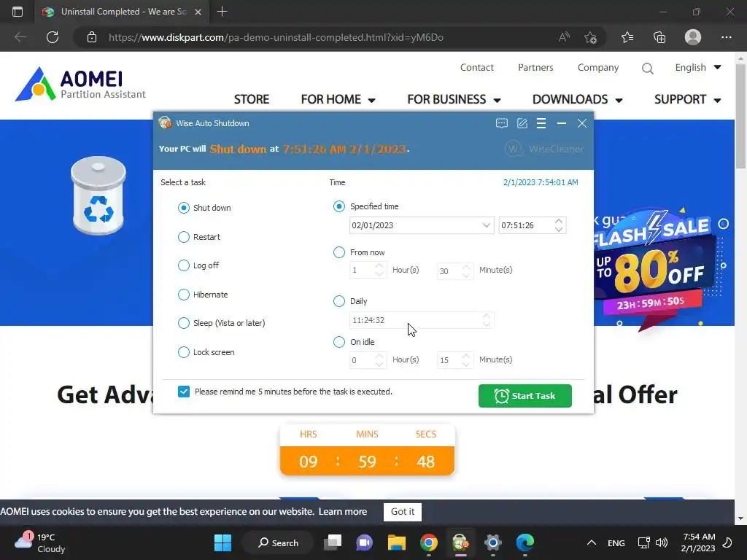This screenshot has height=560, width=747.
Task: Click the AOMEI Partition Assistant logo
Action: 80,84
